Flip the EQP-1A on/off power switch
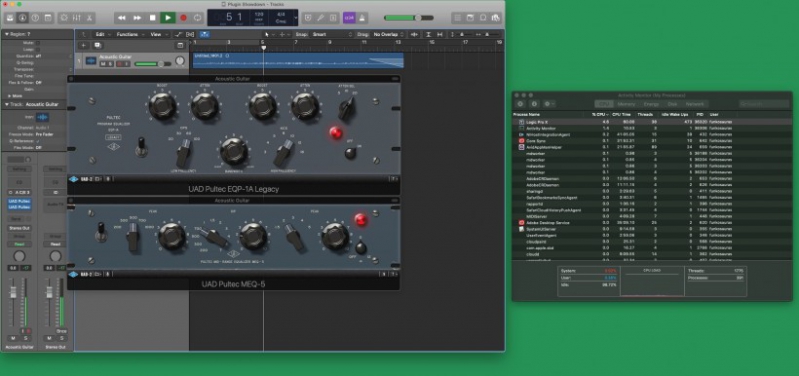The image size is (799, 376). [350, 153]
